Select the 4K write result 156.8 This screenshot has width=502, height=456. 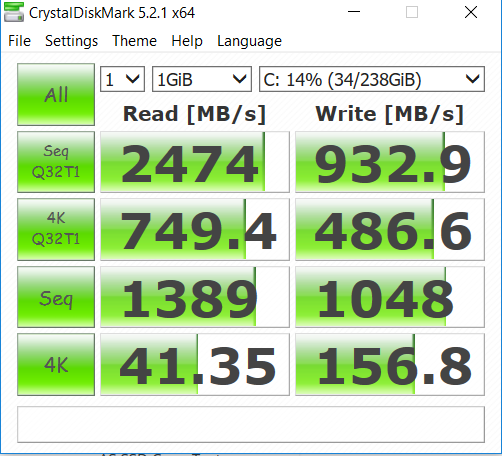point(390,364)
